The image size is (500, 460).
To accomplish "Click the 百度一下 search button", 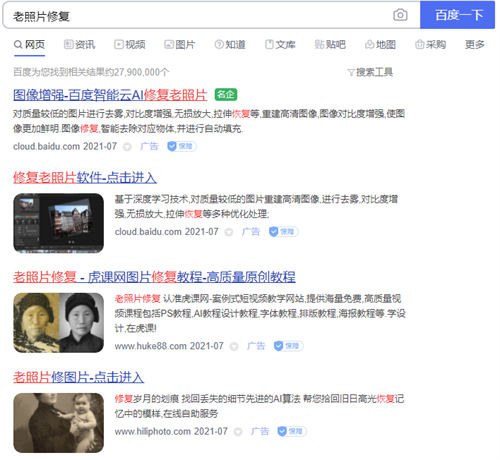I will pyautogui.click(x=457, y=15).
